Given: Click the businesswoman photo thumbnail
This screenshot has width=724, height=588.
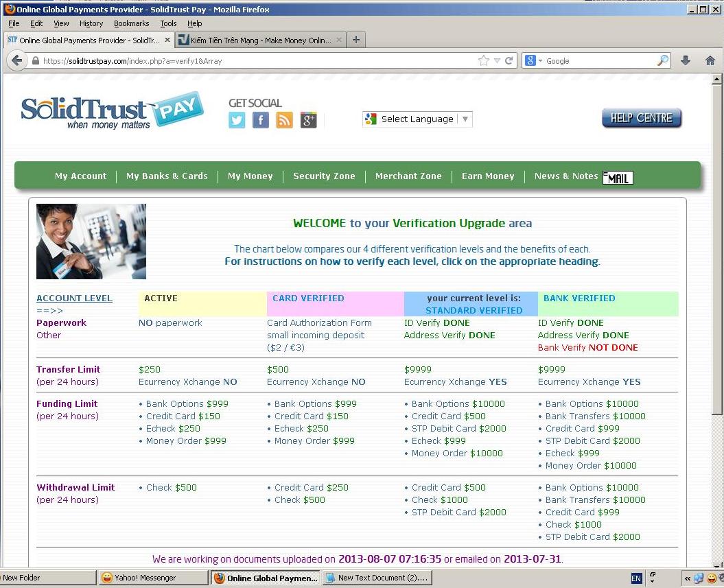Looking at the screenshot, I should coord(91,242).
